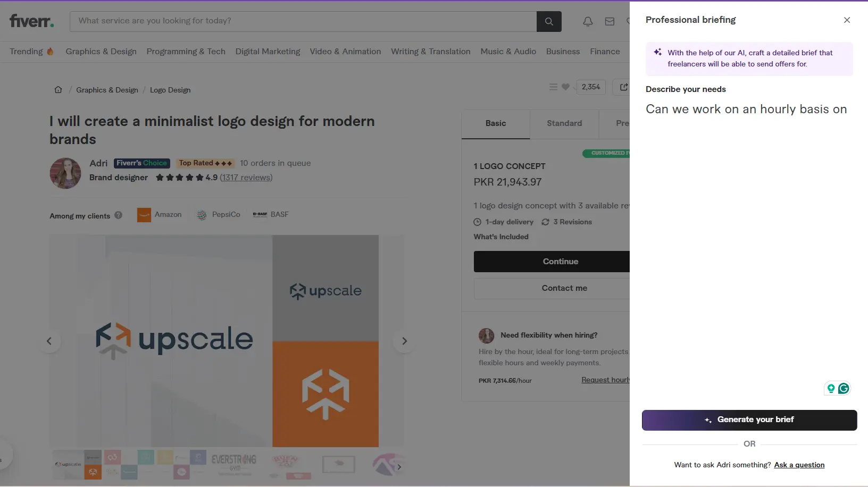Click the star rating next to 4.9
The width and height of the screenshot is (868, 487).
tap(180, 178)
